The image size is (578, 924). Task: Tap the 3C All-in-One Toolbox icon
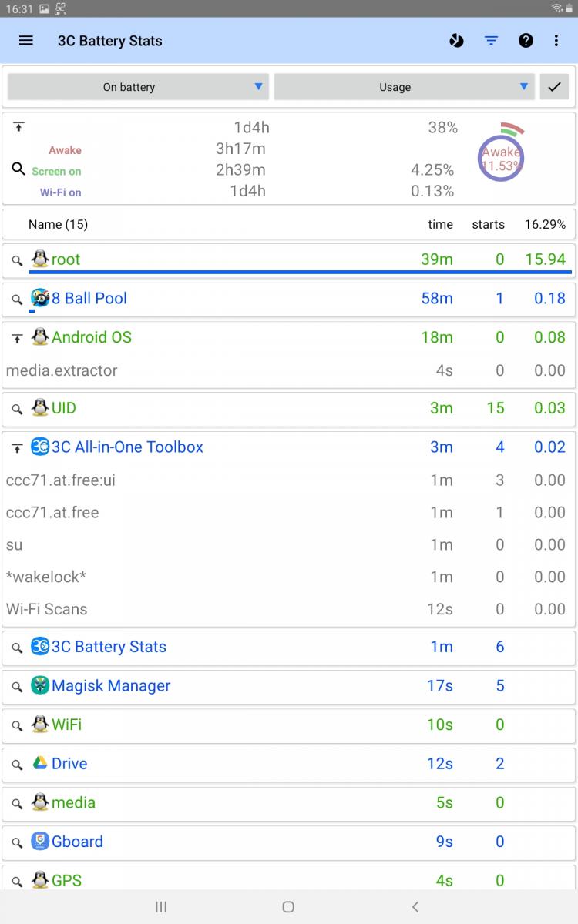coord(40,447)
